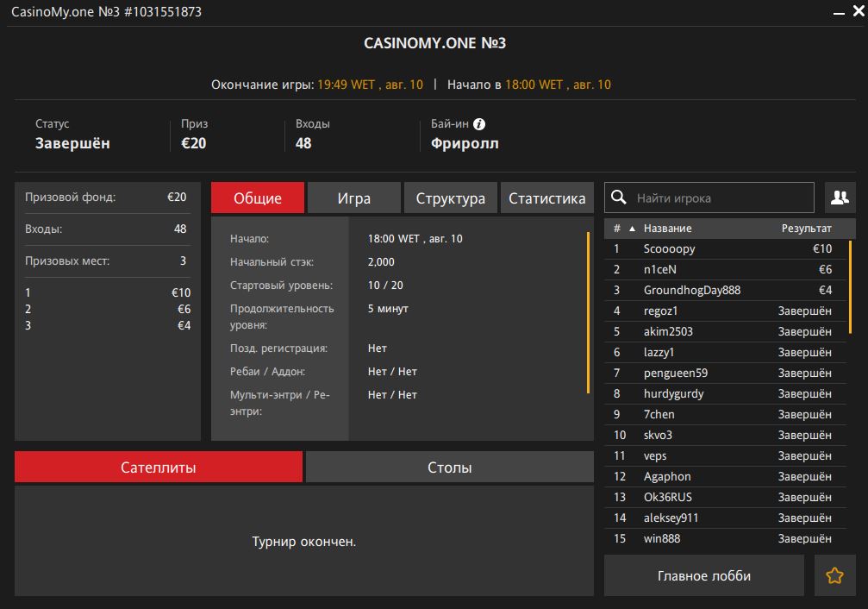This screenshot has width=868, height=609.
Task: Go to Главное лобби
Action: [703, 576]
